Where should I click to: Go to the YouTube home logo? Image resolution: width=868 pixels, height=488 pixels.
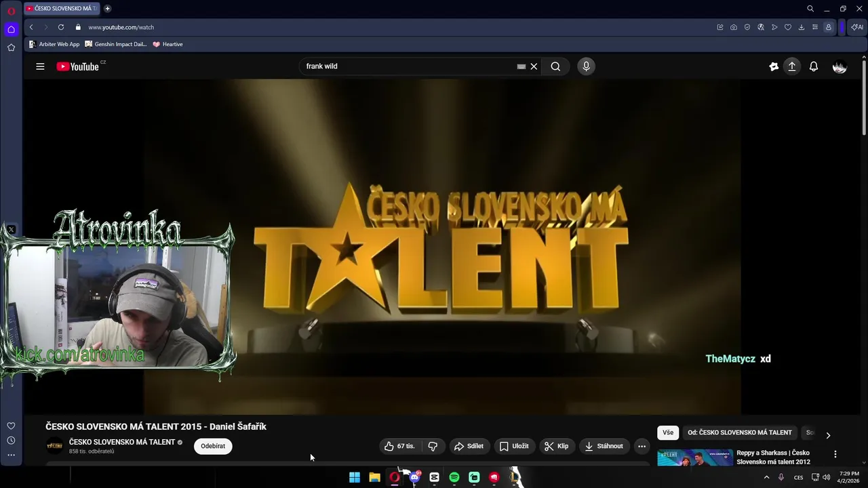point(77,66)
